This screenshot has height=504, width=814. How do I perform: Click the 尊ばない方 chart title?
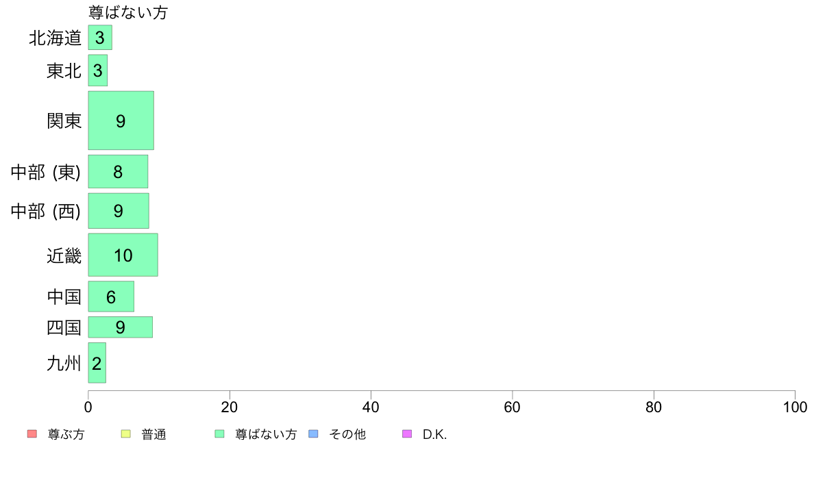coord(128,12)
